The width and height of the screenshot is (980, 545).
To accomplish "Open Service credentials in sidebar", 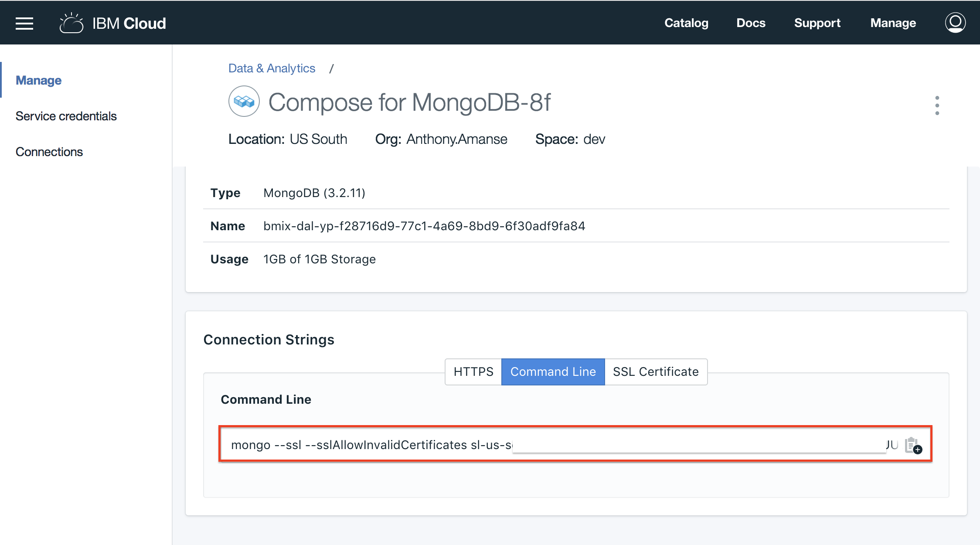I will click(66, 116).
